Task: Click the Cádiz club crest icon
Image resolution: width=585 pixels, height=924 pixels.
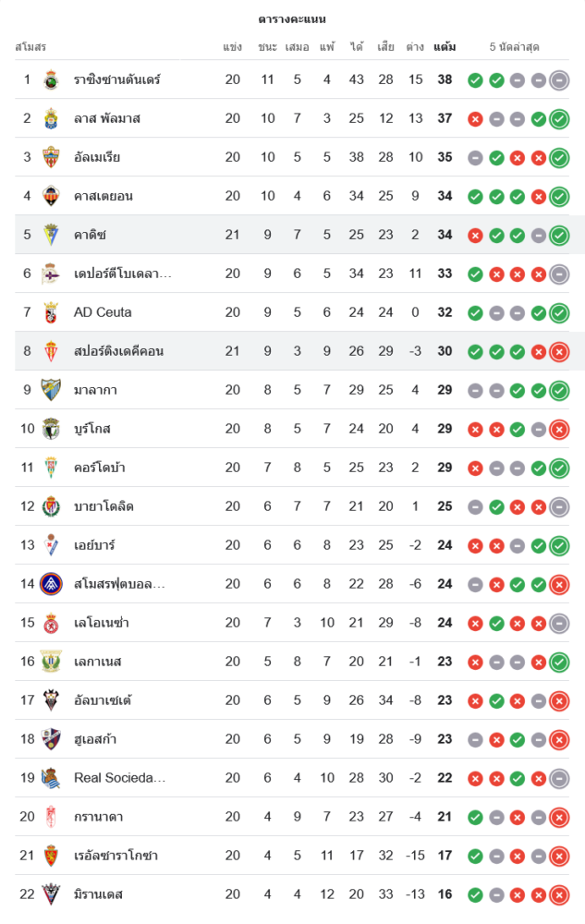Action: pos(51,235)
